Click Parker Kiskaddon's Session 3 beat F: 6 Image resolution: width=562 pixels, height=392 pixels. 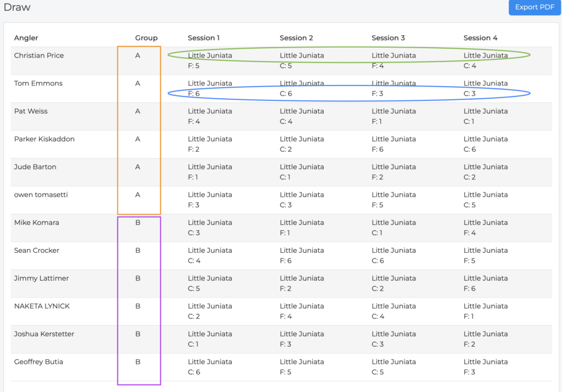378,150
